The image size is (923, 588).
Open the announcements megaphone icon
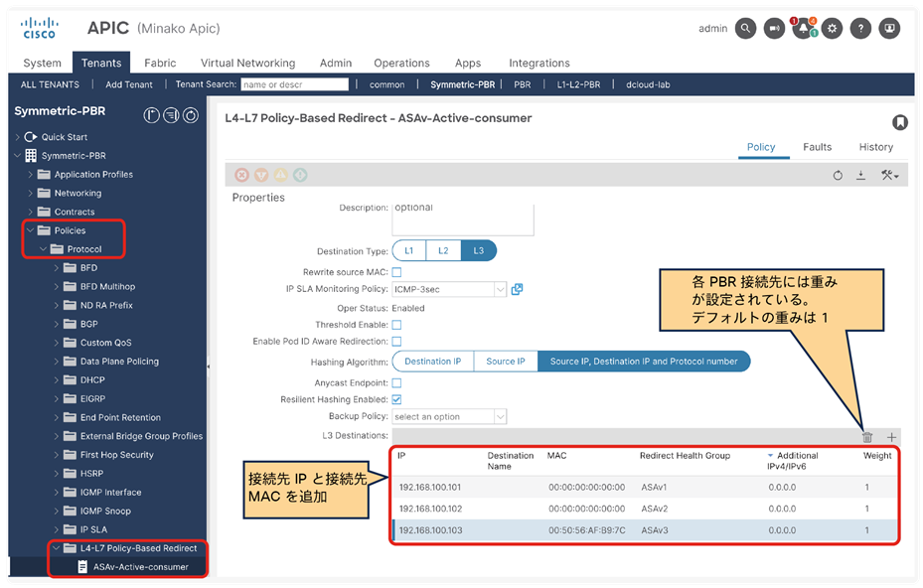click(774, 28)
